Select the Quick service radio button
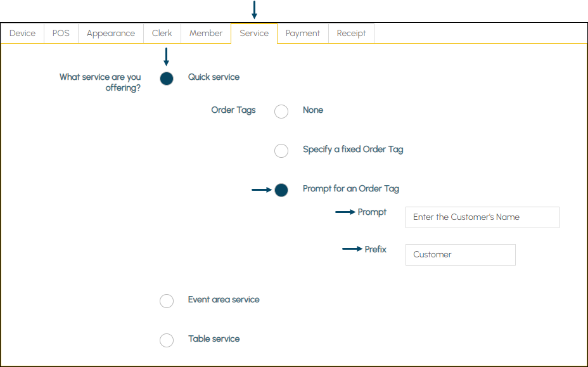588x367 pixels. pyautogui.click(x=167, y=79)
